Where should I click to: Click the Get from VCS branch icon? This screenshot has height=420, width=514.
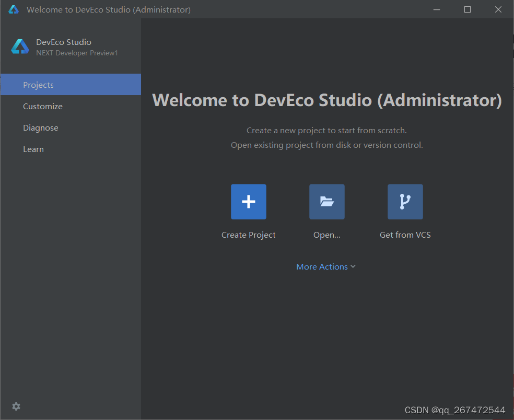point(405,202)
